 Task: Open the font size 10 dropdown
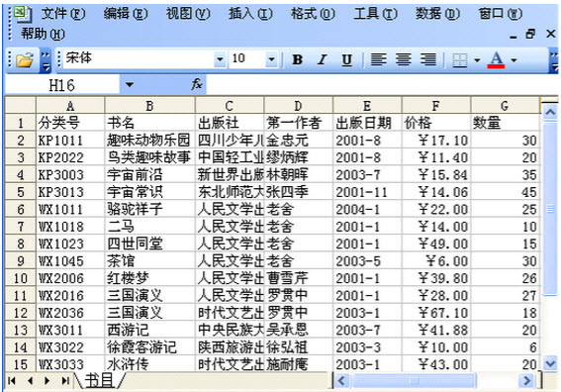[271, 59]
